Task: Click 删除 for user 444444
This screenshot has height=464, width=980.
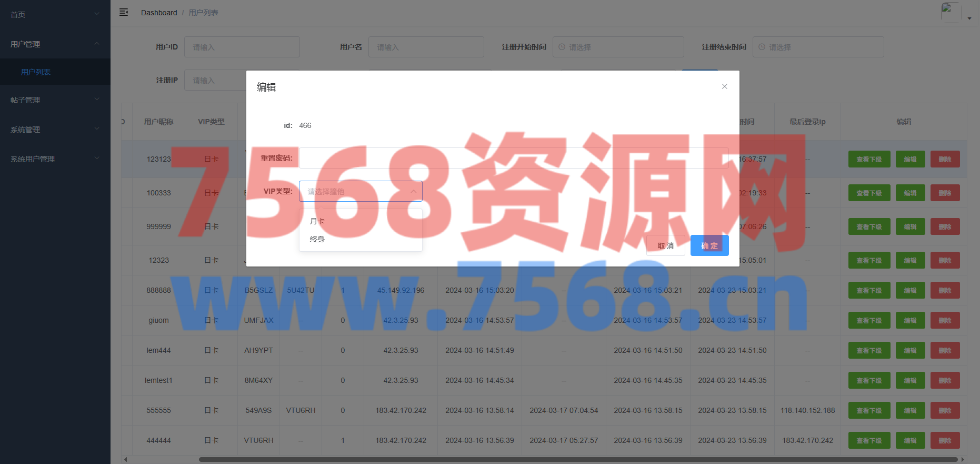Action: (945, 440)
